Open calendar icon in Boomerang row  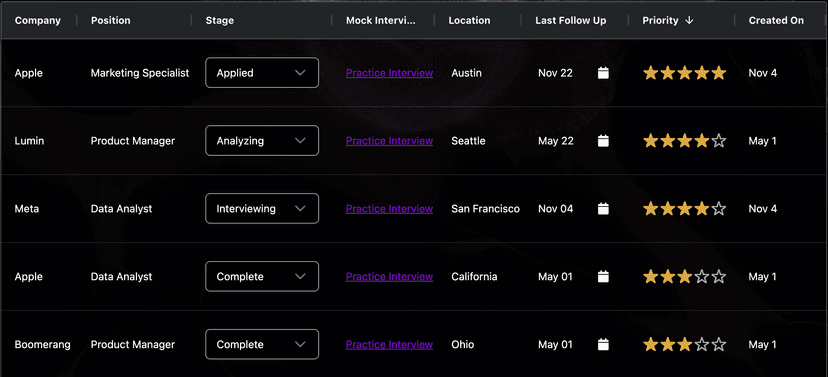click(603, 345)
